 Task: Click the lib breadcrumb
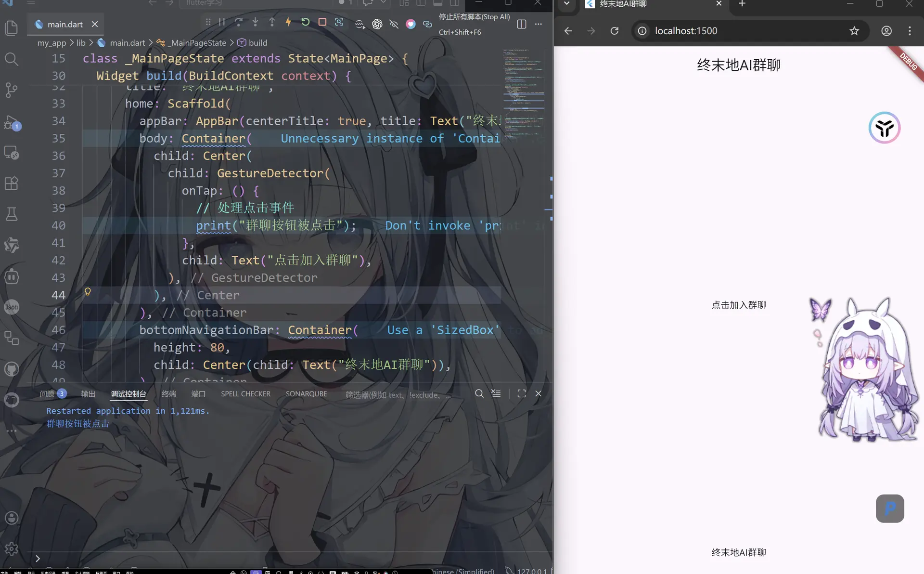tap(81, 43)
